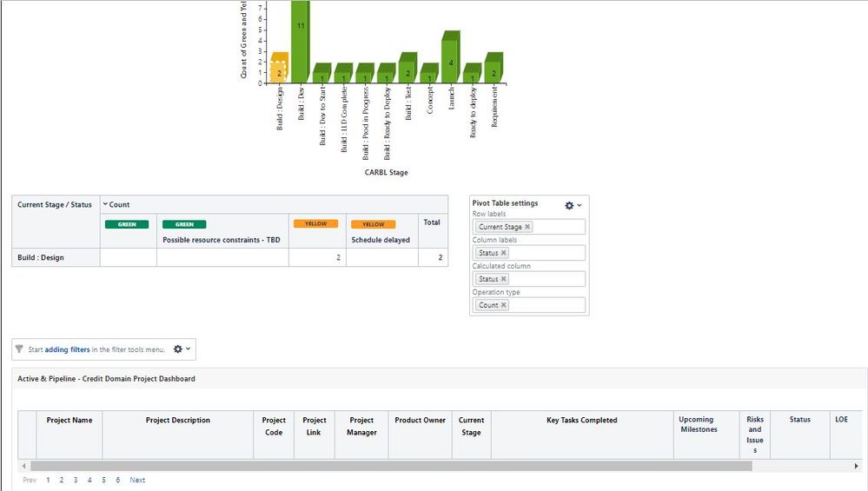Click the Row labels input field
The width and height of the screenshot is (868, 491).
[528, 227]
